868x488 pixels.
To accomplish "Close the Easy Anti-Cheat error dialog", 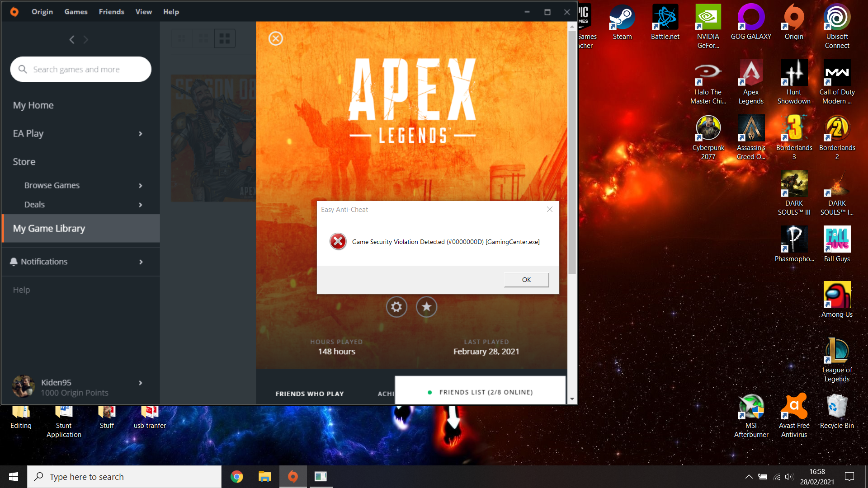I will [550, 209].
